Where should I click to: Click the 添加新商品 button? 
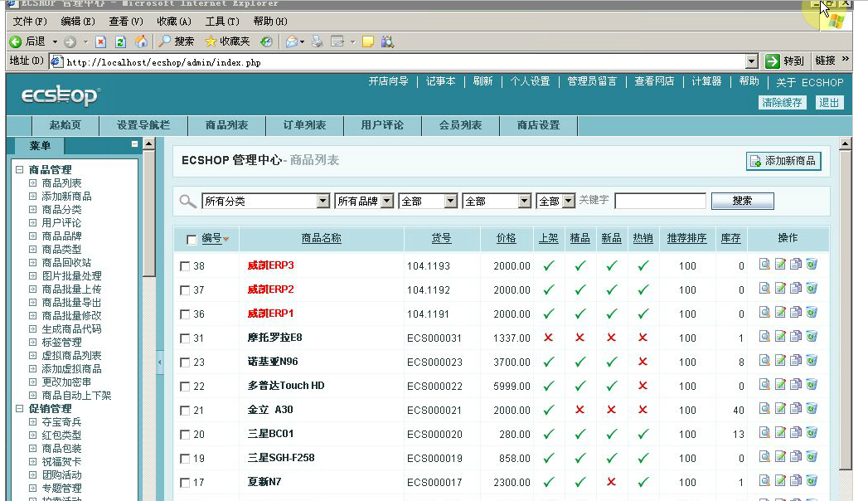(783, 161)
